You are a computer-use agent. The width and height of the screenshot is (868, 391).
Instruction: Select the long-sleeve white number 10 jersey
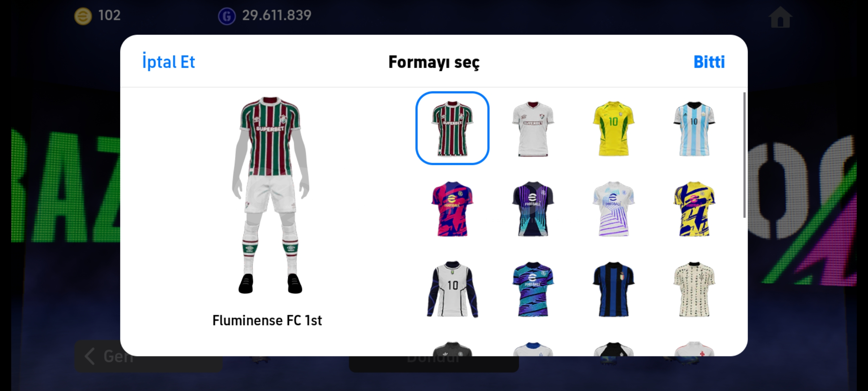(452, 289)
